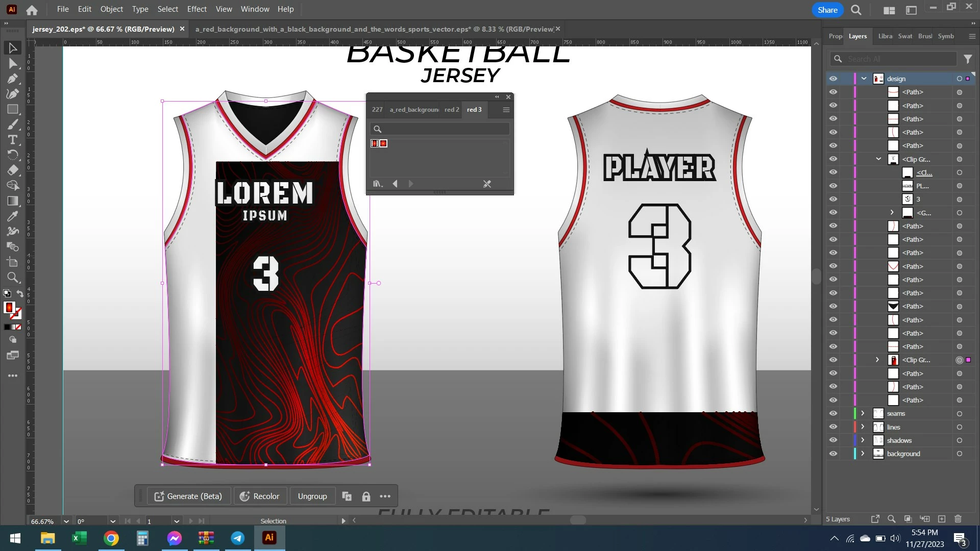980x551 pixels.
Task: Hide the background layer
Action: pyautogui.click(x=833, y=454)
